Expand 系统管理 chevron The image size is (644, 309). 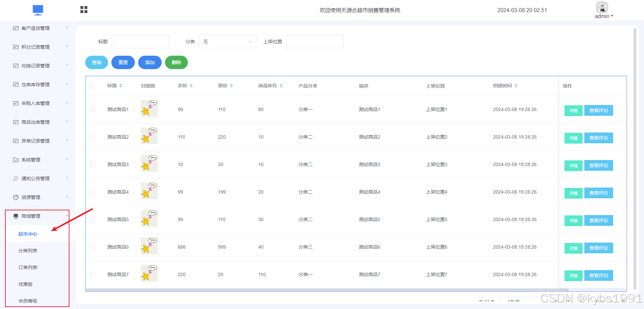(67, 159)
